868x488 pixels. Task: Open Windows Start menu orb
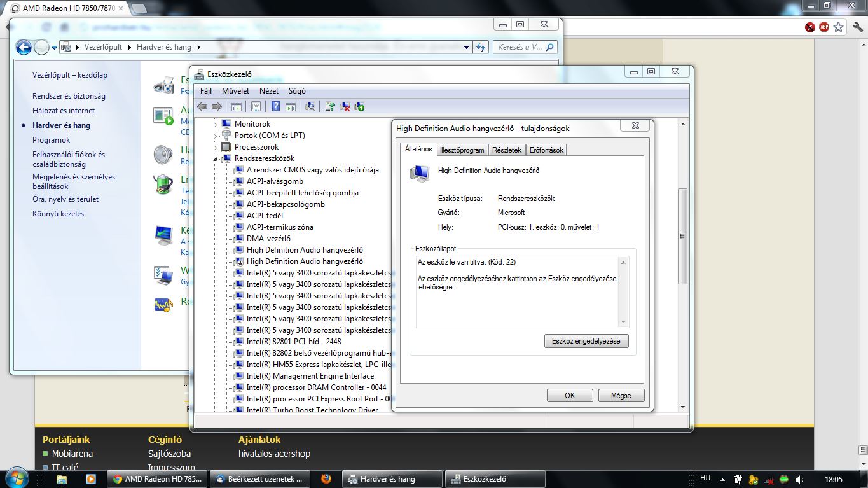[16, 478]
